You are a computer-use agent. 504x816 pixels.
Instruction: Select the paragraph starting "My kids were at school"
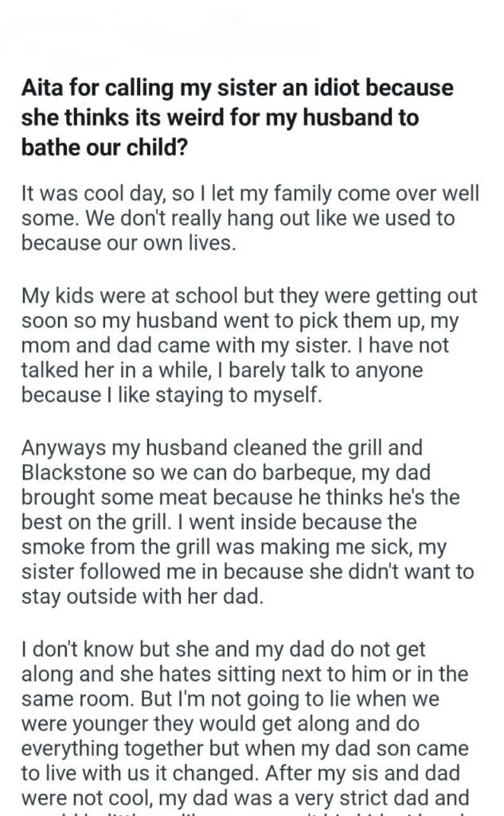248,346
